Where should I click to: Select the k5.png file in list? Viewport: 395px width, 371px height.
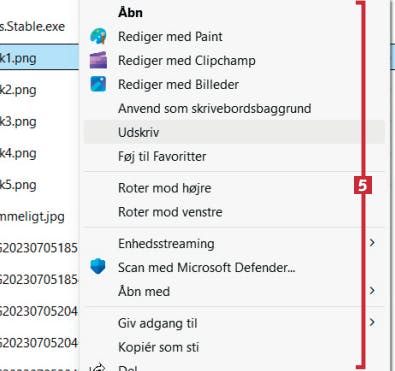[18, 185]
